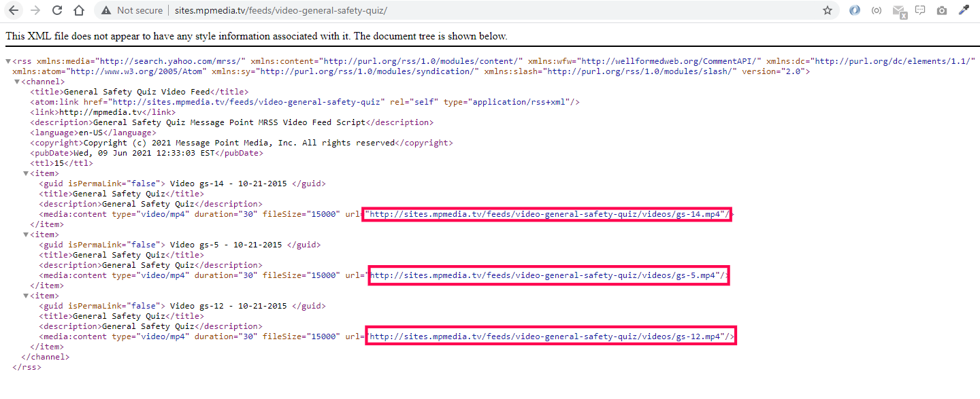Screen dimensions: 980x399
Task: Reload the page with the refresh icon
Action: click(x=57, y=10)
